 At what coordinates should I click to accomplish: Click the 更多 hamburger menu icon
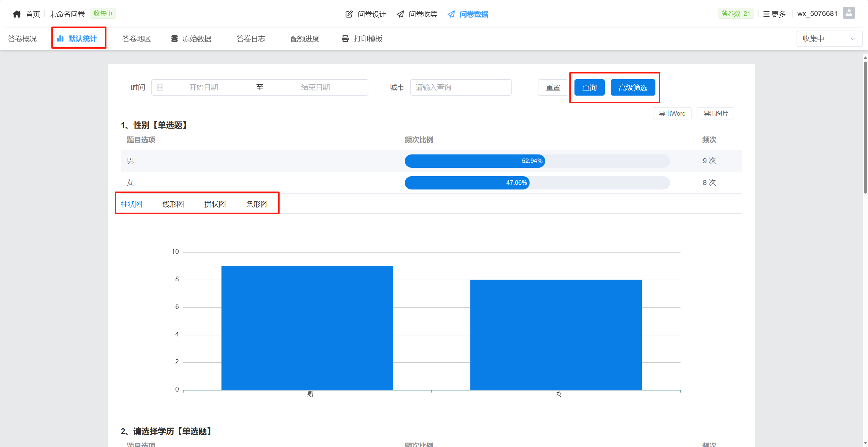click(766, 14)
